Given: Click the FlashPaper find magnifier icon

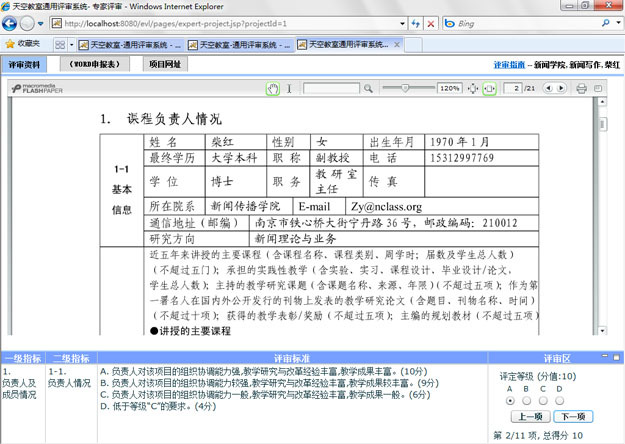Looking at the screenshot, I should pyautogui.click(x=368, y=88).
